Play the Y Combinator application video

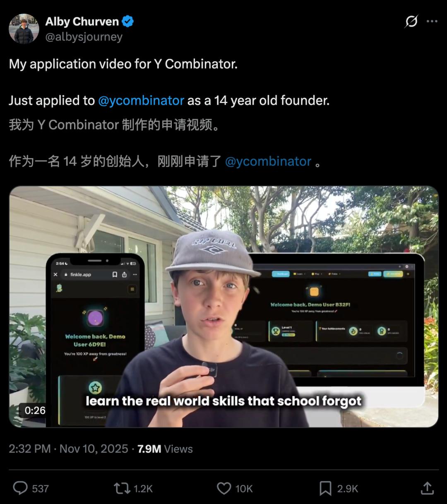[x=224, y=307]
